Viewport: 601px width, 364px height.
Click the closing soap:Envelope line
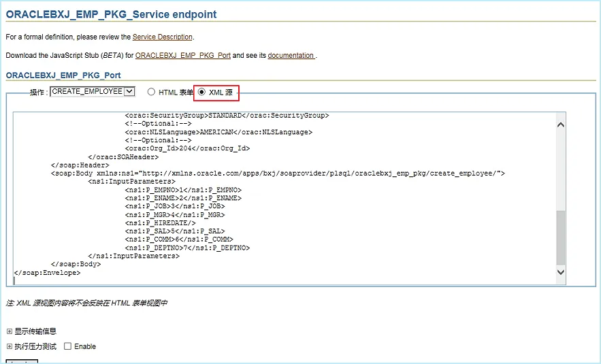coord(47,273)
